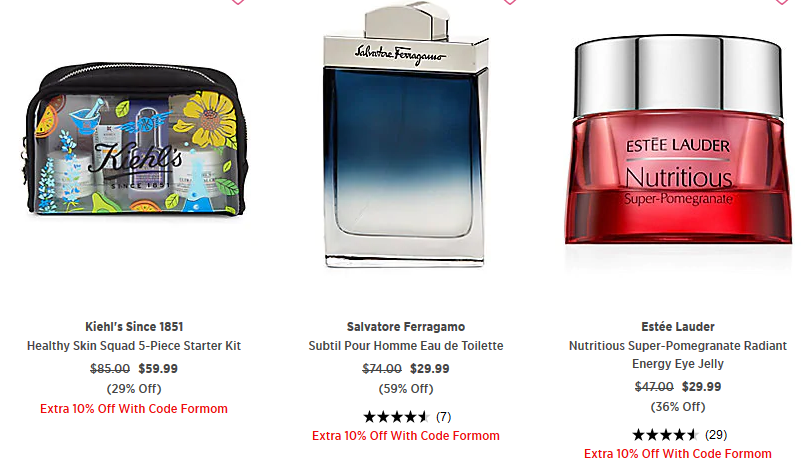Open Subtil Pour Homme Eau de Toilette

pos(406,346)
